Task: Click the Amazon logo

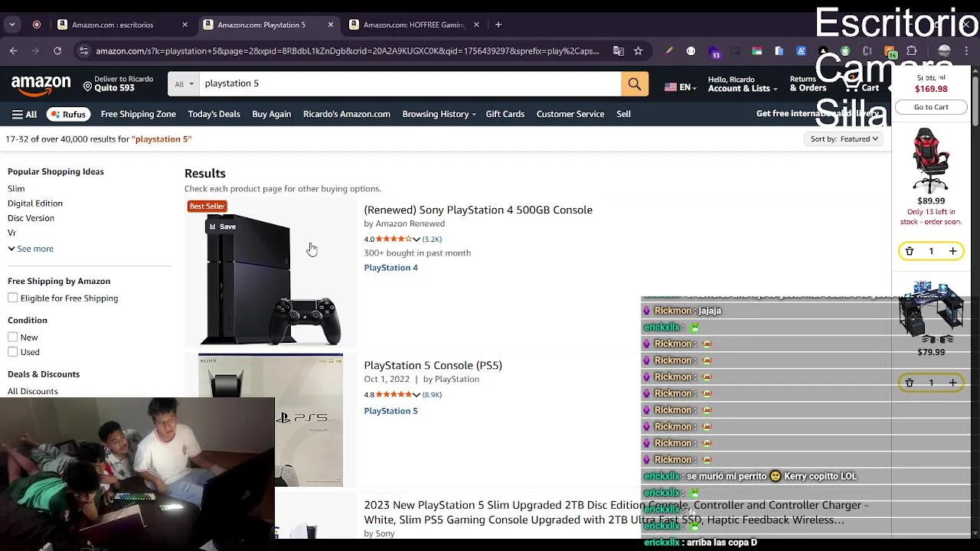Action: tap(41, 84)
